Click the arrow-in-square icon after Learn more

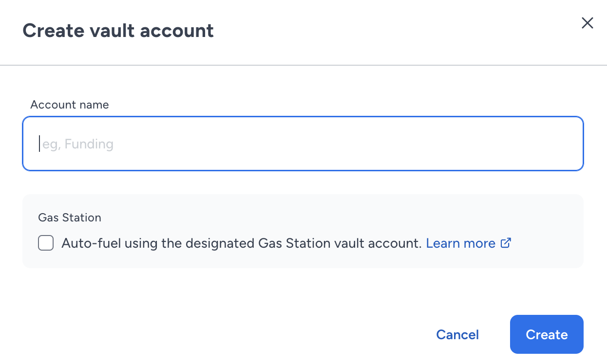(x=506, y=243)
